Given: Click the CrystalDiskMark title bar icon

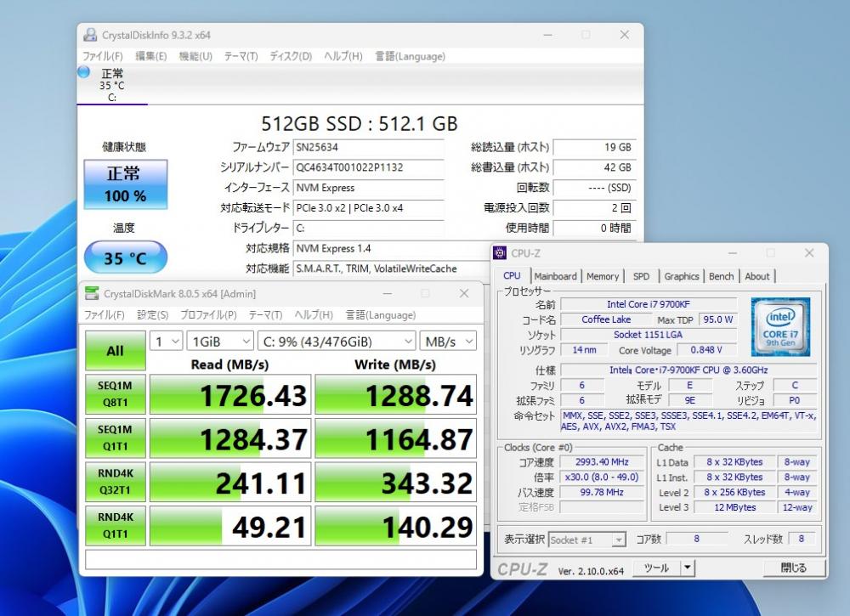Looking at the screenshot, I should coord(92,294).
